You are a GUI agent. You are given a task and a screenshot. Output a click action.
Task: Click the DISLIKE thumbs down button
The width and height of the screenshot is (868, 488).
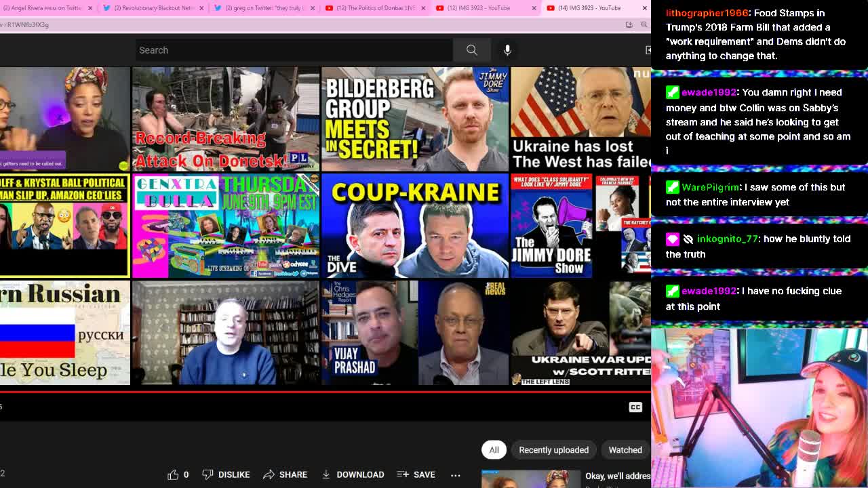226,474
